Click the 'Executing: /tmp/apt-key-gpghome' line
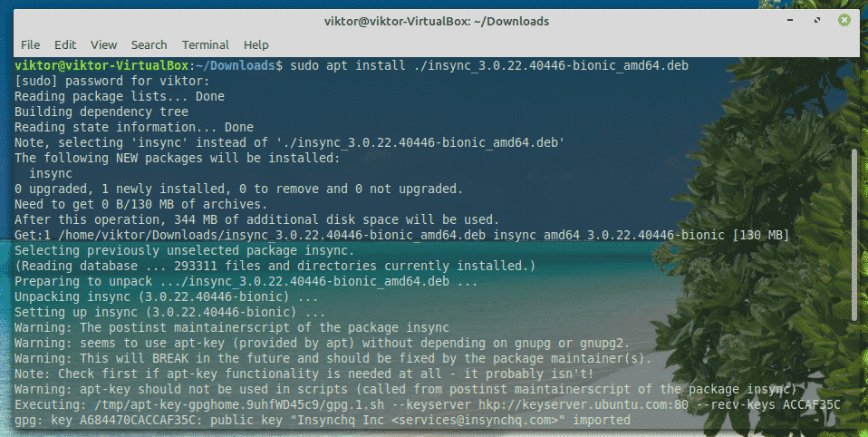 [428, 404]
